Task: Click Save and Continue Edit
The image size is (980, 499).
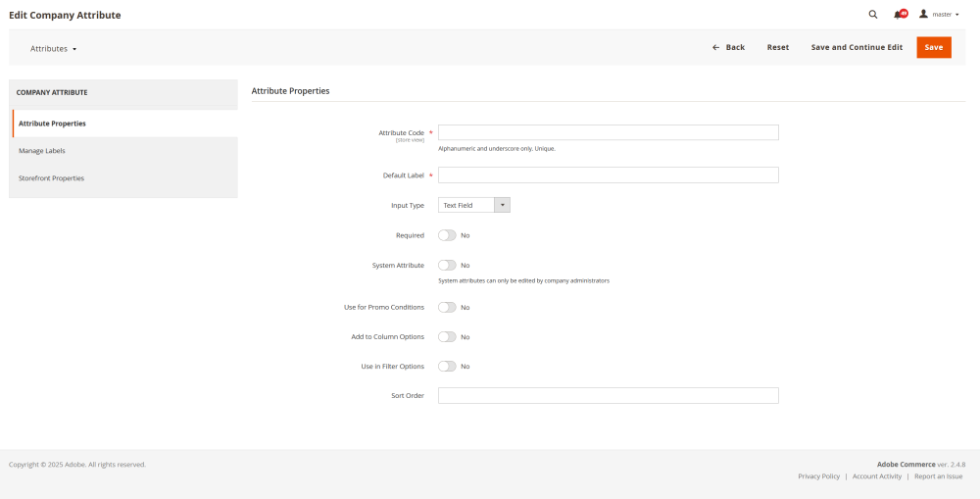Action: [857, 47]
